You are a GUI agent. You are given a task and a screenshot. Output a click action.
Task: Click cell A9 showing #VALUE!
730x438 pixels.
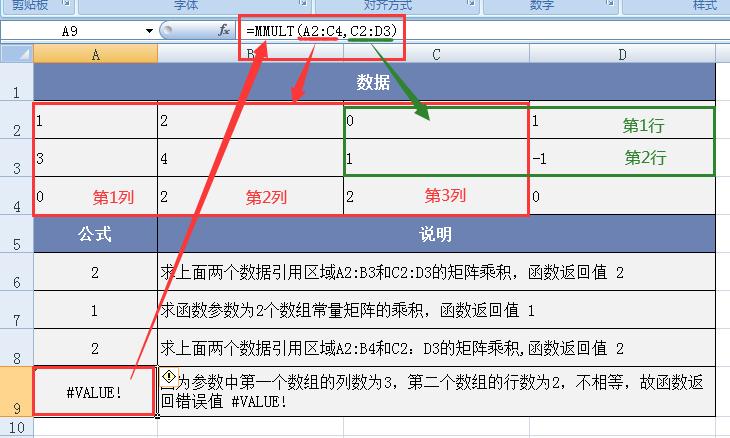(x=95, y=391)
